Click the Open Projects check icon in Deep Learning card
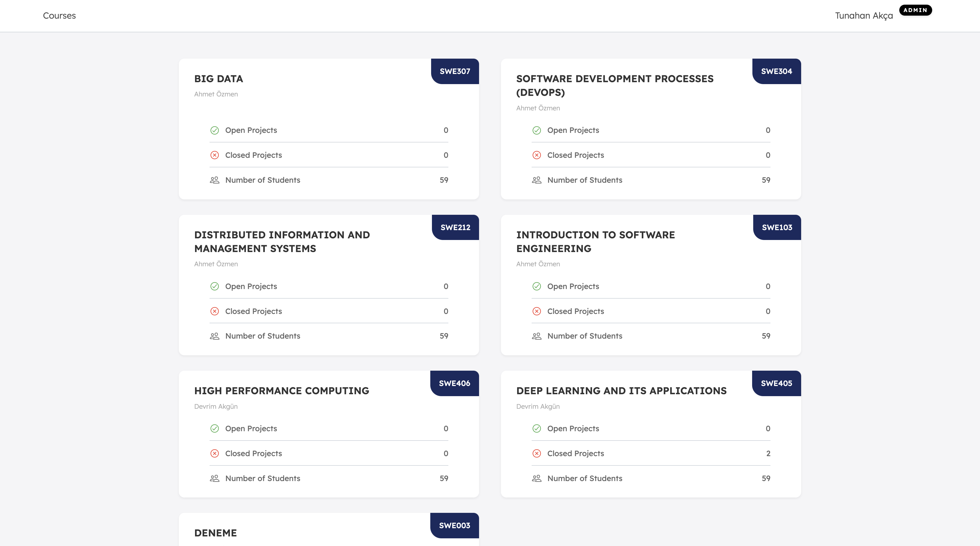980x546 pixels. point(537,429)
